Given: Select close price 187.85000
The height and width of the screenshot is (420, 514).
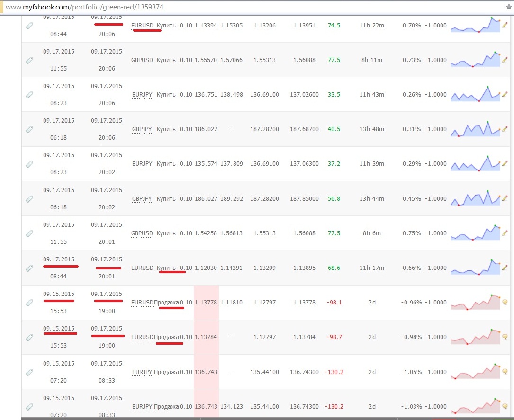Looking at the screenshot, I should point(304,198).
